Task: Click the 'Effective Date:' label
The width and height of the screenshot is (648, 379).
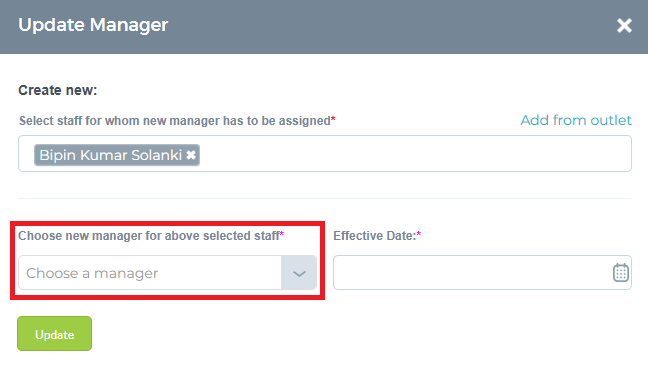Action: pos(377,236)
